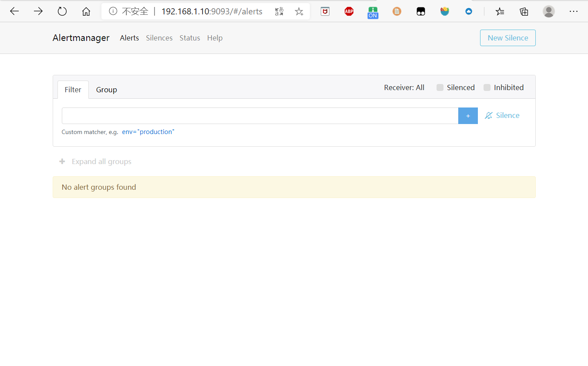The height and width of the screenshot is (366, 588).
Task: Click the browser address bar URL
Action: click(212, 11)
